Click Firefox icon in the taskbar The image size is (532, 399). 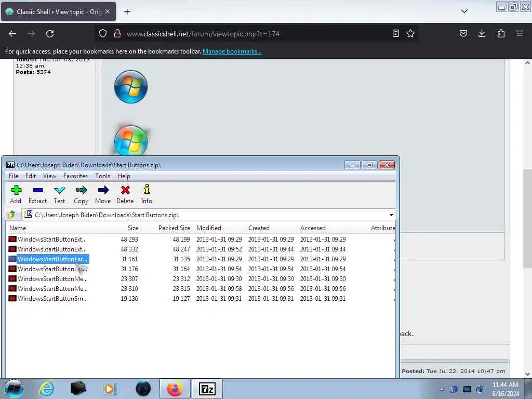(175, 389)
